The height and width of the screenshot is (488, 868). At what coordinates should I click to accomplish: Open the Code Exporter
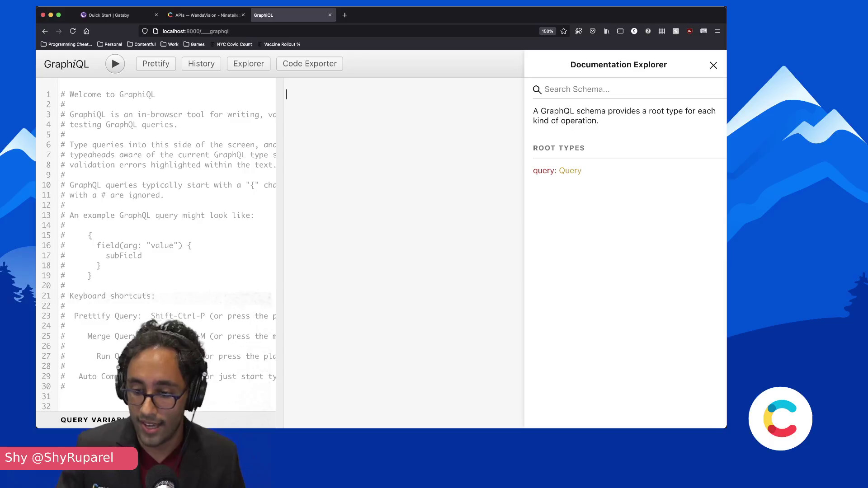310,64
